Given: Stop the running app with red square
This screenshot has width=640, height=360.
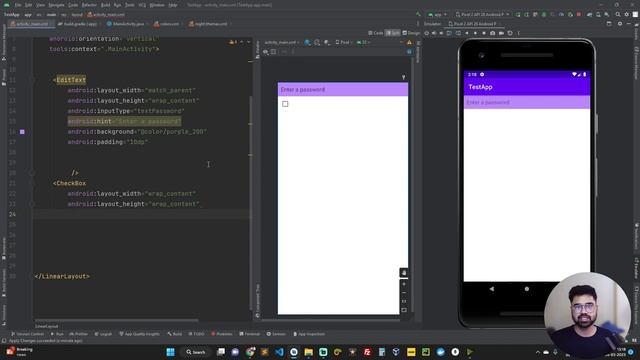Looking at the screenshot, I should pyautogui.click(x=579, y=15).
